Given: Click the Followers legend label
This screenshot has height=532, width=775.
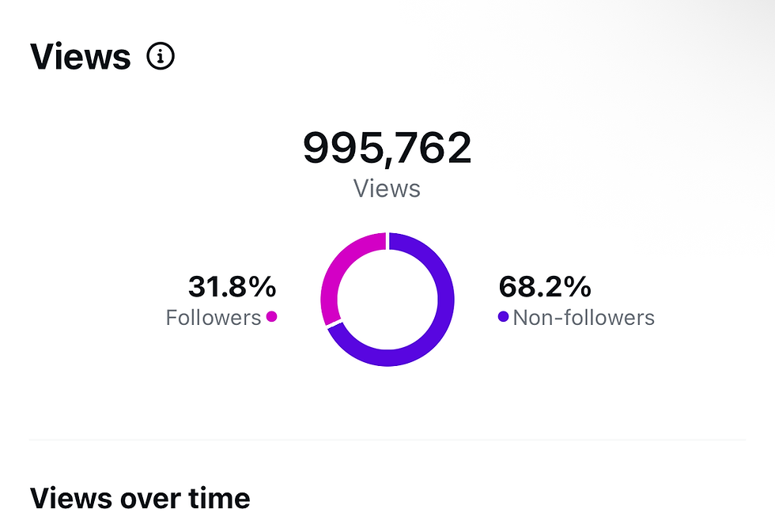Looking at the screenshot, I should (x=213, y=318).
